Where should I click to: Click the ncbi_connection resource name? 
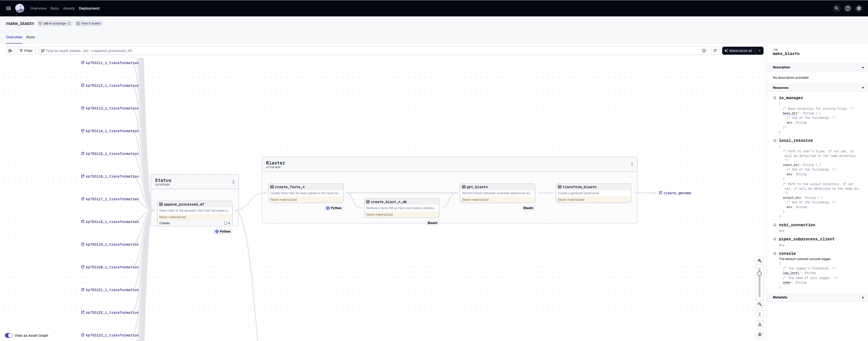coord(797,225)
